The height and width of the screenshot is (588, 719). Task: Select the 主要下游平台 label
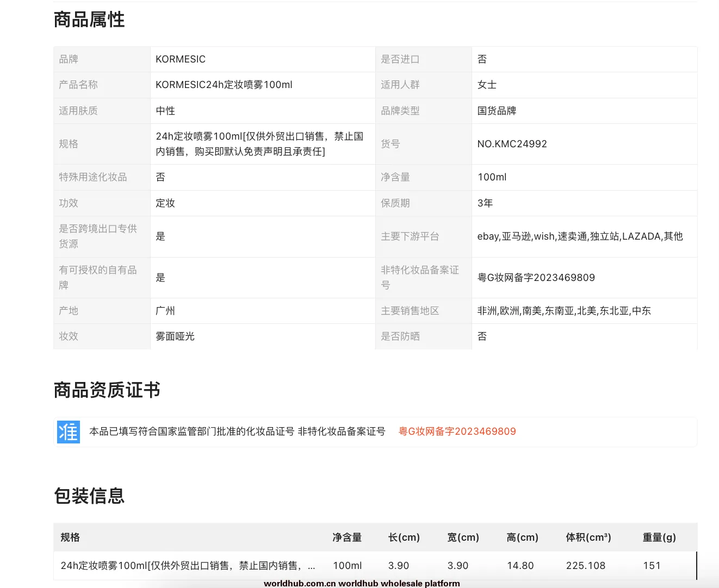pyautogui.click(x=410, y=236)
